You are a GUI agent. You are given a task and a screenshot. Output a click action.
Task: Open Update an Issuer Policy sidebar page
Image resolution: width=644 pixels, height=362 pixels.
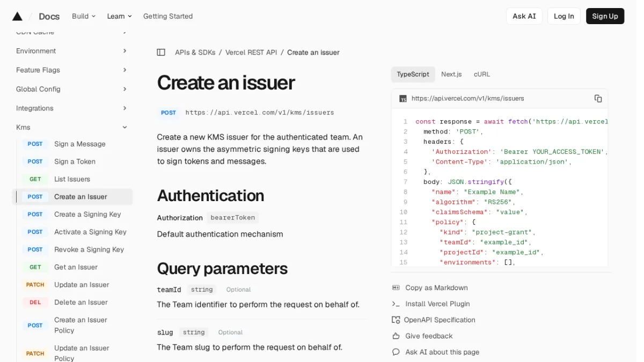click(82, 353)
